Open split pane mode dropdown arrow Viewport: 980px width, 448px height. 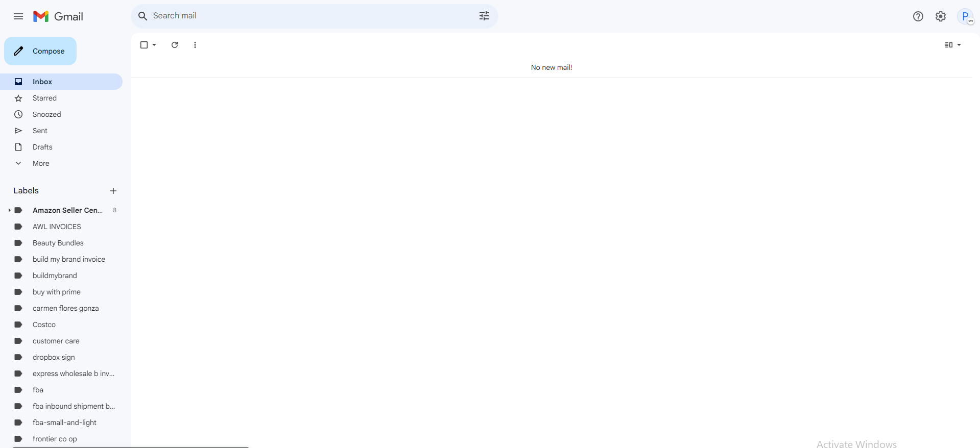click(x=959, y=45)
